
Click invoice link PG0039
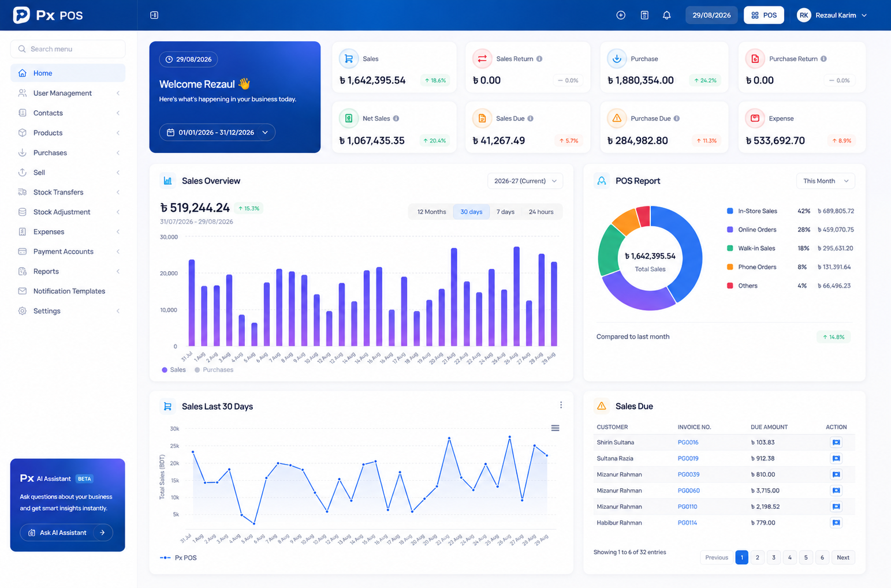[x=688, y=474]
